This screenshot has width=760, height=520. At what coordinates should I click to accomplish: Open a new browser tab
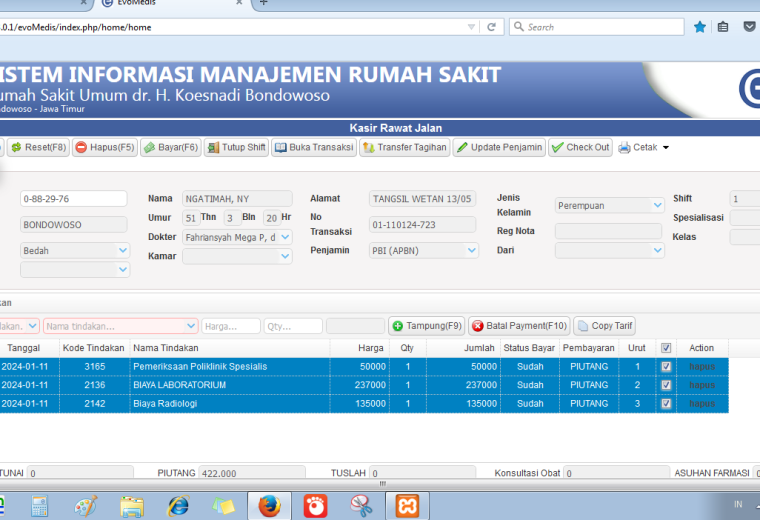pos(263,3)
